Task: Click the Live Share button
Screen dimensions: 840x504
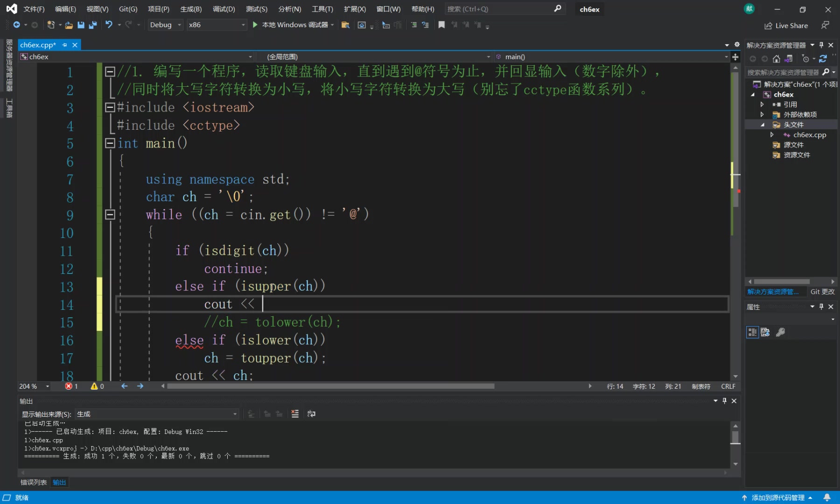Action: (x=786, y=26)
